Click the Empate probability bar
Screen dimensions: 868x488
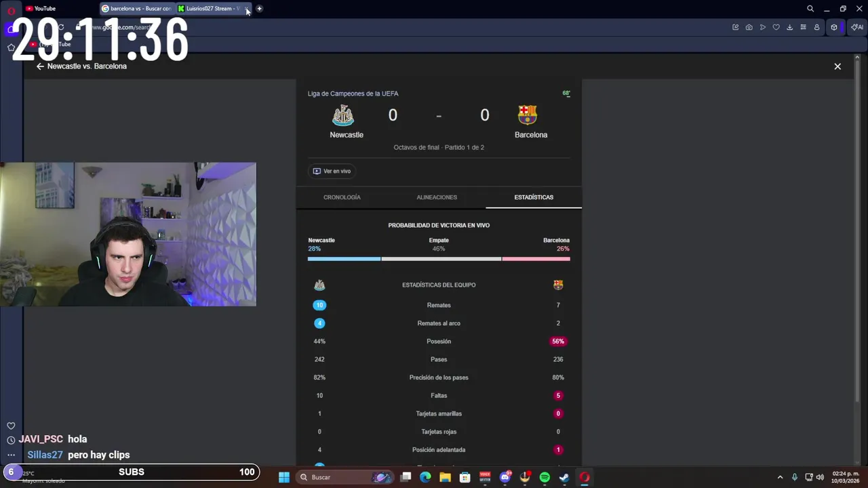tap(441, 259)
